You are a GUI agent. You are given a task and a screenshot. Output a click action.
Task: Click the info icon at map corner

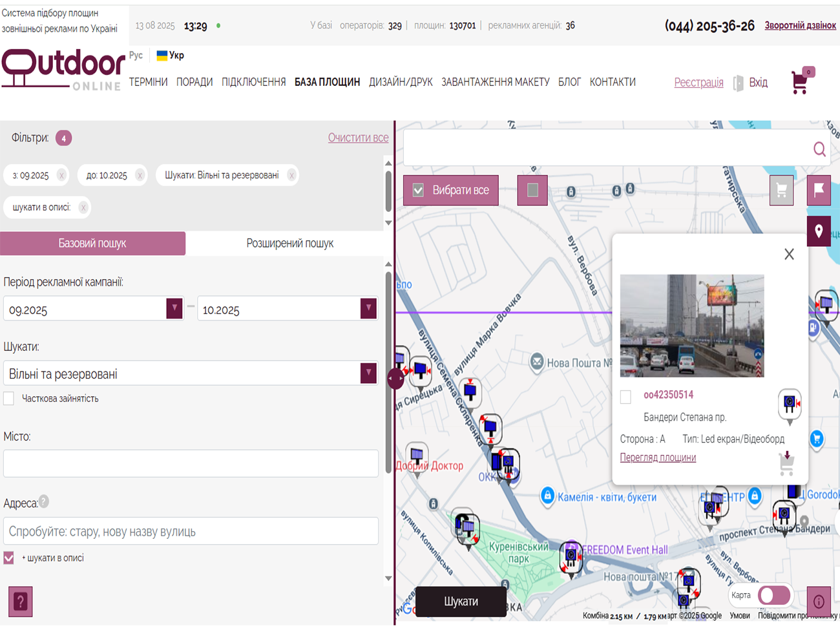[x=819, y=602]
